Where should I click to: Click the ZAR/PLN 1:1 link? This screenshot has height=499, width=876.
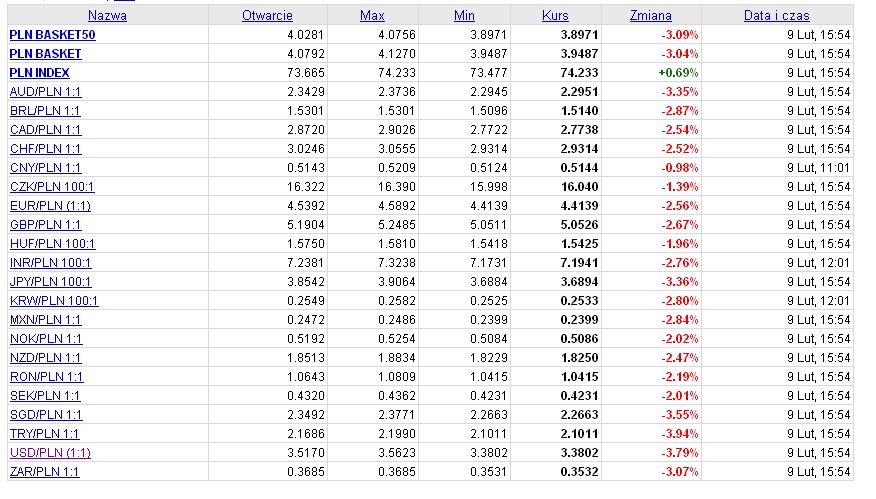[44, 472]
